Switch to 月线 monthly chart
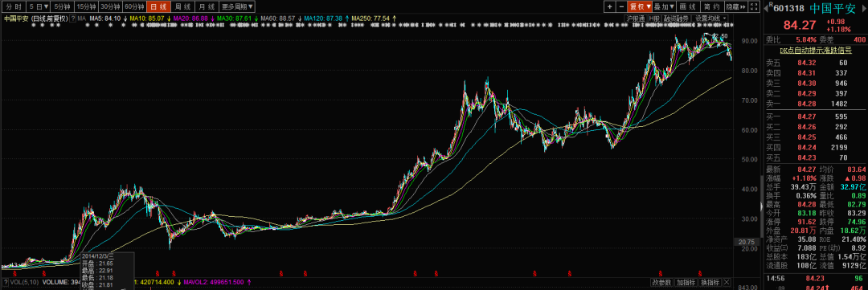The image size is (868, 290). point(206,6)
